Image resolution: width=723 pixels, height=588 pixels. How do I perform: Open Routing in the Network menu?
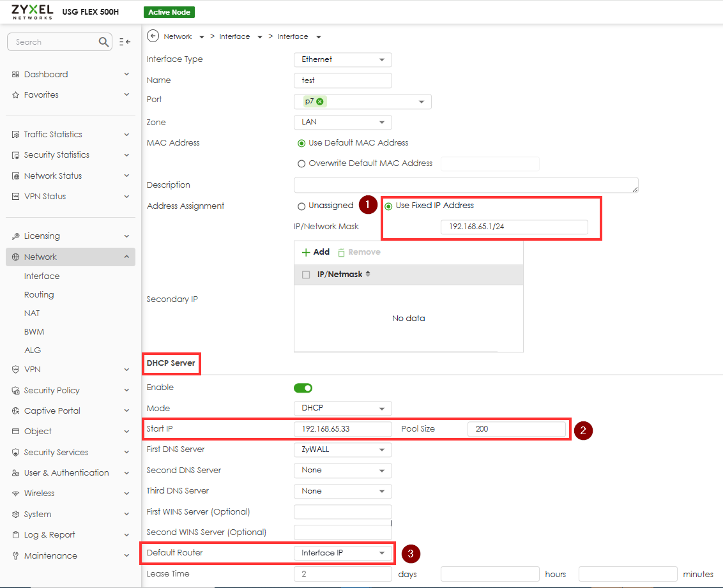coord(39,295)
